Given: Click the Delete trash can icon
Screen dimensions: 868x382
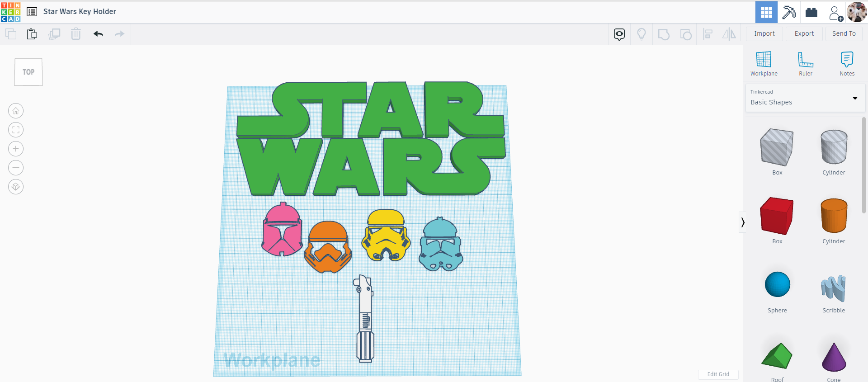Looking at the screenshot, I should point(76,34).
